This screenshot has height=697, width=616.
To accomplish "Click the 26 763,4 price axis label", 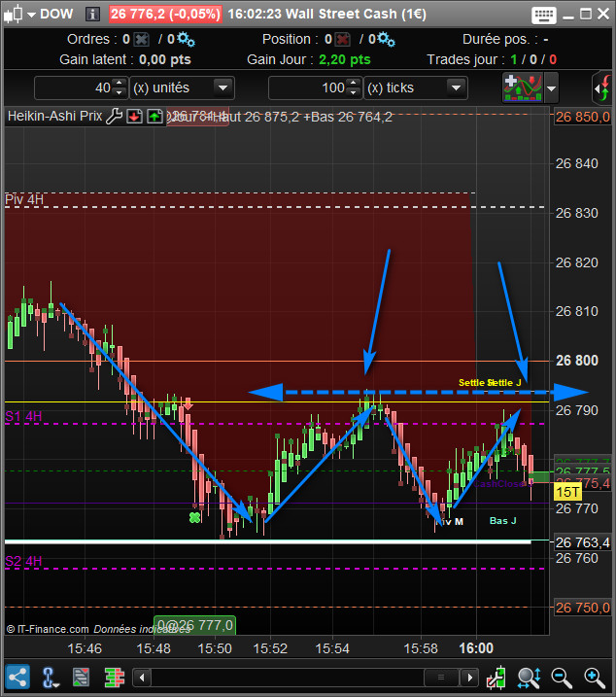I will point(583,542).
